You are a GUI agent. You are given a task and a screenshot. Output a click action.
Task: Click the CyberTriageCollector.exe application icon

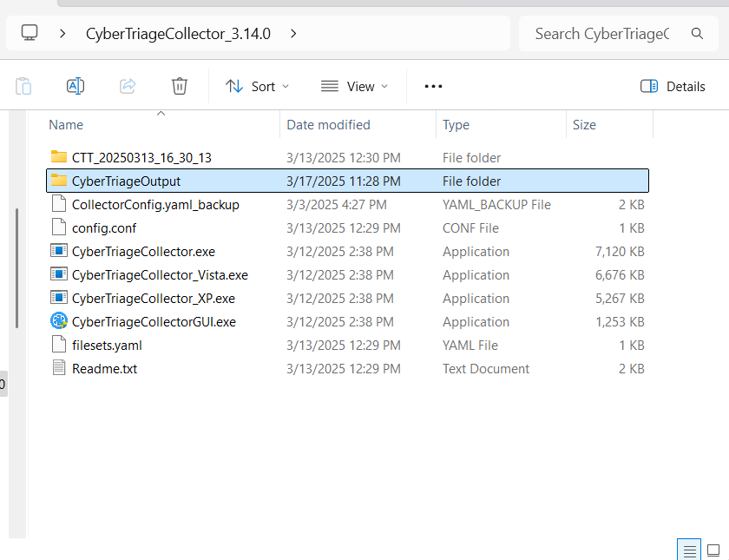point(59,251)
